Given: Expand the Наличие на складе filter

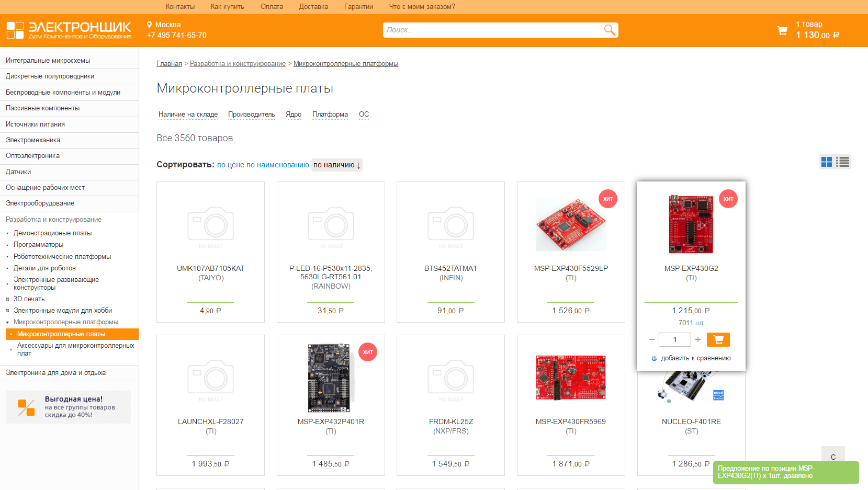Looking at the screenshot, I should pos(188,115).
